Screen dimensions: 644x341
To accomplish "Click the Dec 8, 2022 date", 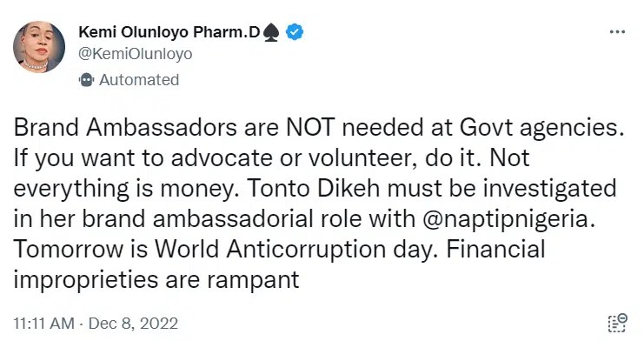I will (133, 324).
